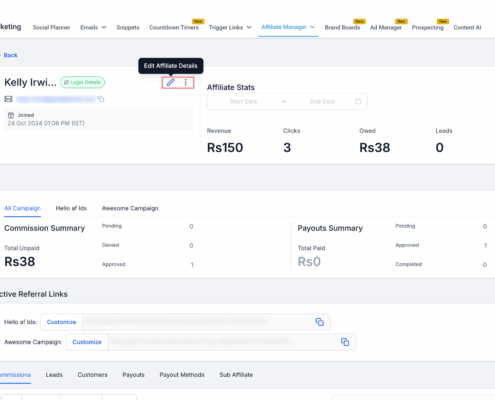The width and height of the screenshot is (495, 400).
Task: Click the pencil icon to edit affiliate details
Action: coord(170,82)
